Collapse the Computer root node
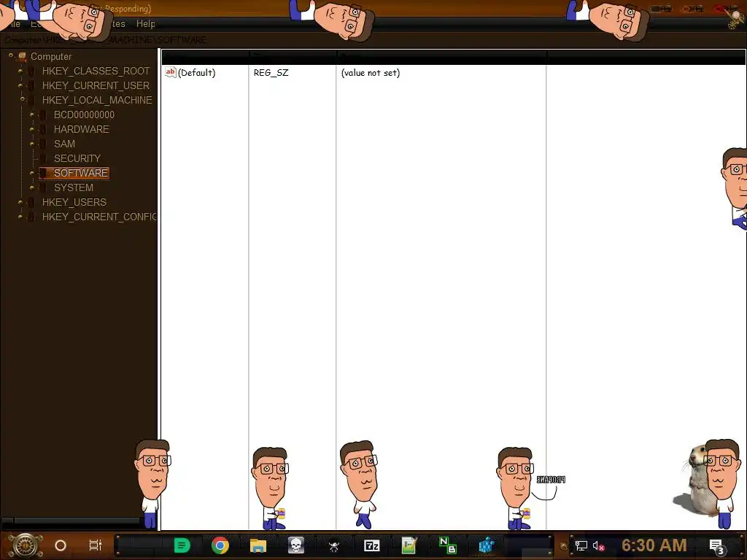This screenshot has height=560, width=747. (10, 55)
